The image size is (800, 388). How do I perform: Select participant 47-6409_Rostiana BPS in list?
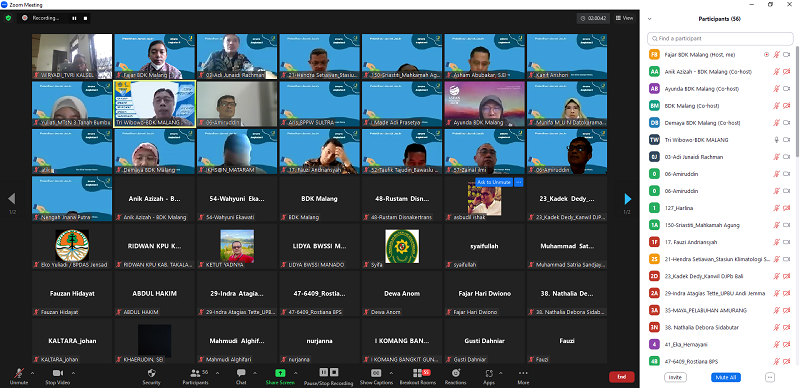pyautogui.click(x=721, y=361)
